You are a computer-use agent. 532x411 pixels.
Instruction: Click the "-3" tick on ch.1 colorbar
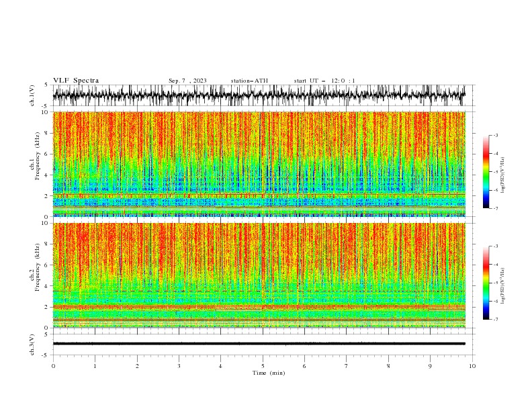pos(495,135)
